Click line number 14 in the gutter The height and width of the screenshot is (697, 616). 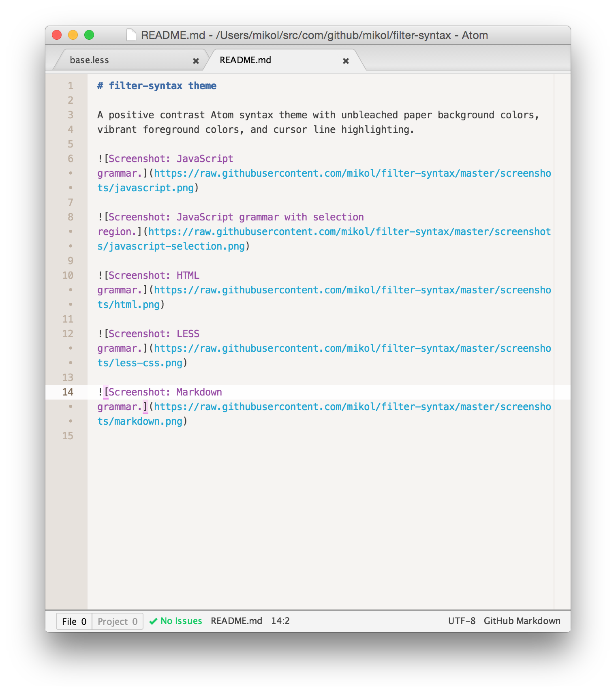[68, 392]
